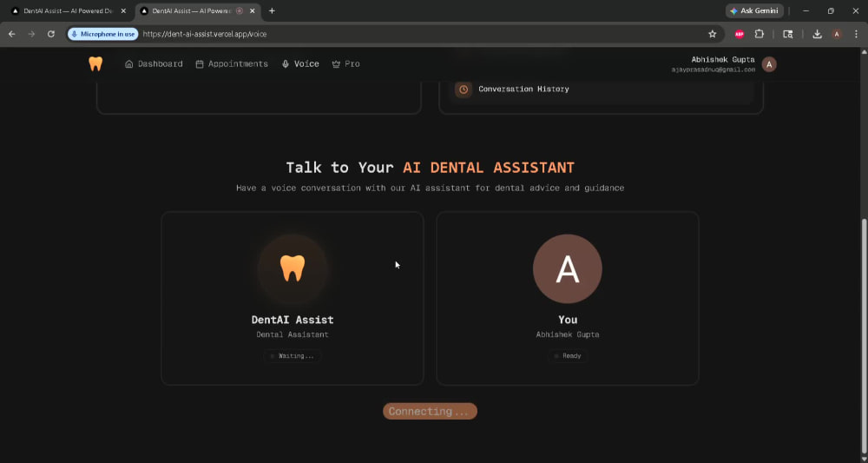This screenshot has height=463, width=868.
Task: Click the AI DENTAL ASSISTANT heading text
Action: (489, 168)
